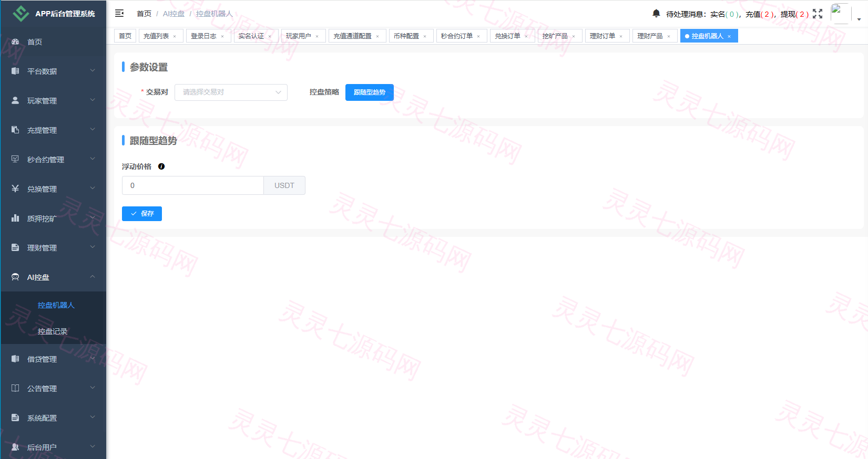Select the 跟随型趋势 strategy button
Image resolution: width=868 pixels, height=459 pixels.
point(370,92)
